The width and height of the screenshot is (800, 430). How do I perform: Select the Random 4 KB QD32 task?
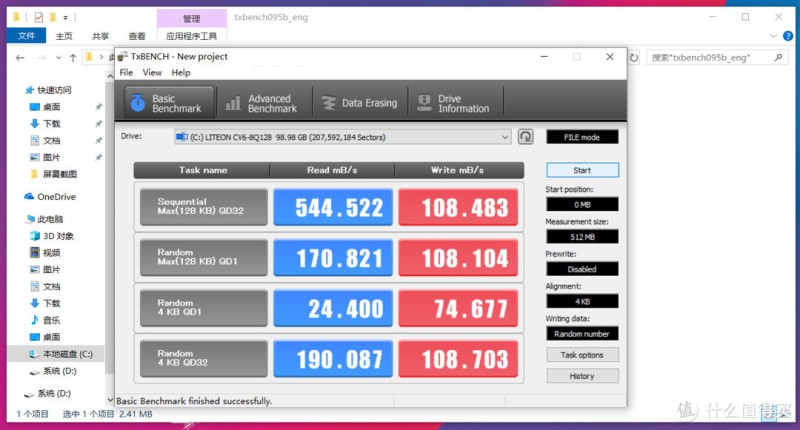tap(204, 358)
